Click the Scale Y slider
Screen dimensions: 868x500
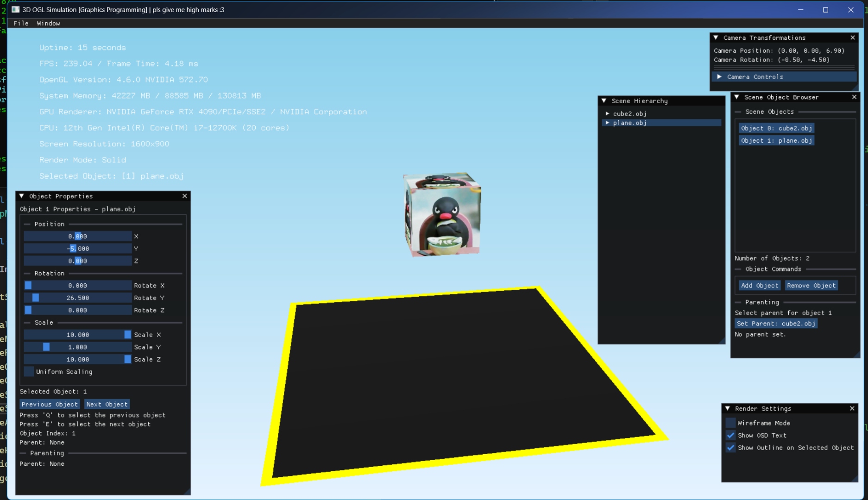point(78,347)
